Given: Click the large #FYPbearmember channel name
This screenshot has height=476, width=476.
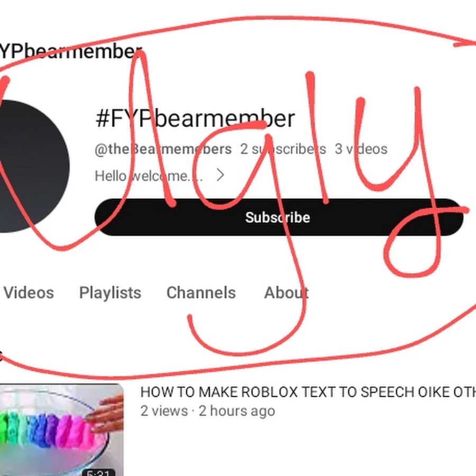Looking at the screenshot, I should point(195,118).
